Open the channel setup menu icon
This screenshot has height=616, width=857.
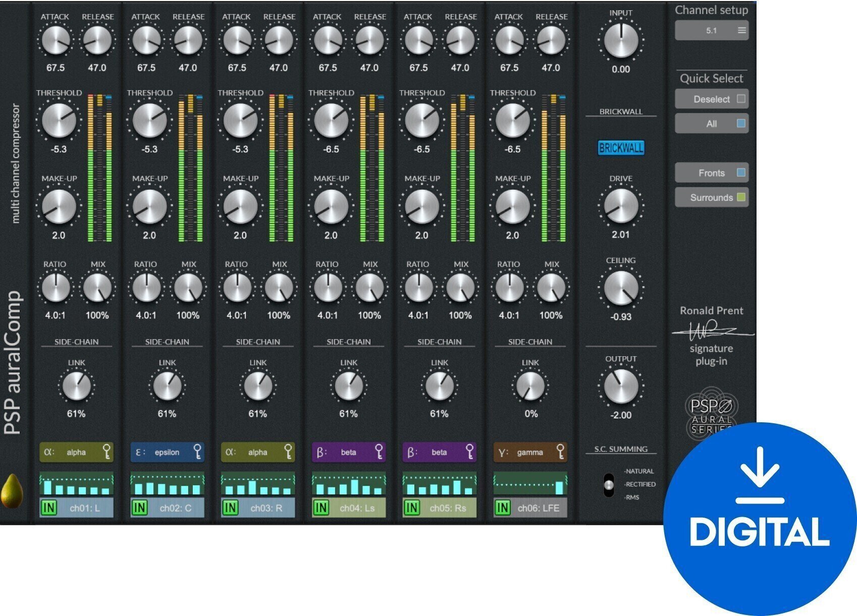coord(741,30)
